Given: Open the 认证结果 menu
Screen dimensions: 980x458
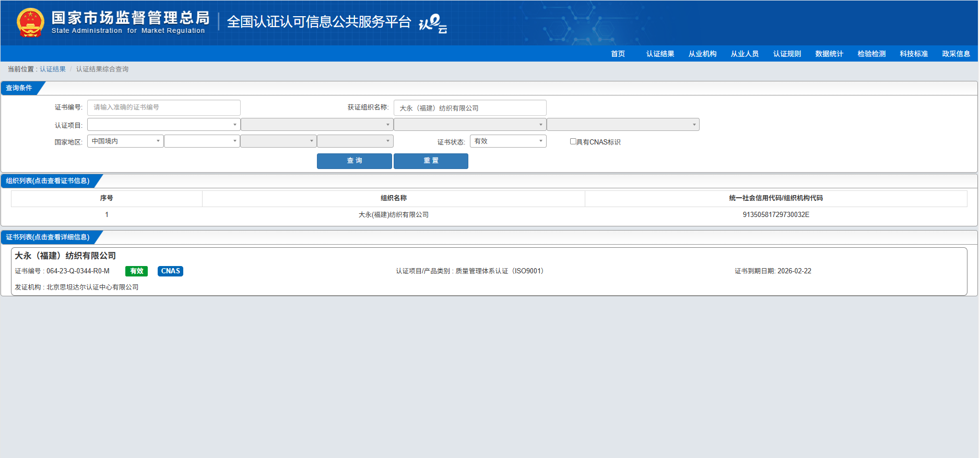Looking at the screenshot, I should pyautogui.click(x=660, y=54).
